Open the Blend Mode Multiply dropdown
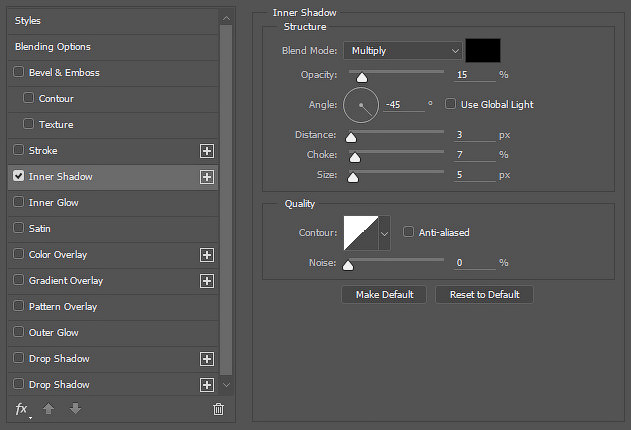The image size is (631, 430). 402,51
